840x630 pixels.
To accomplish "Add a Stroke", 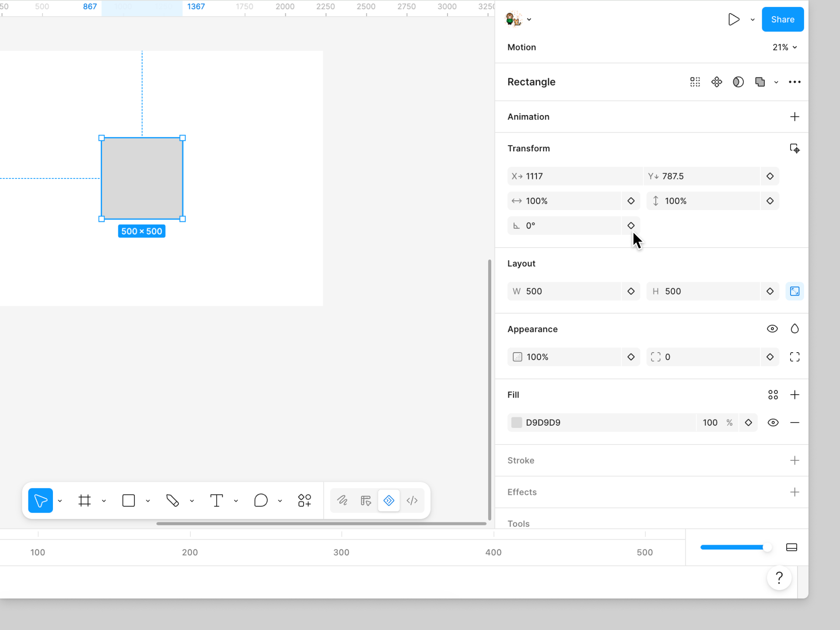I will point(794,461).
